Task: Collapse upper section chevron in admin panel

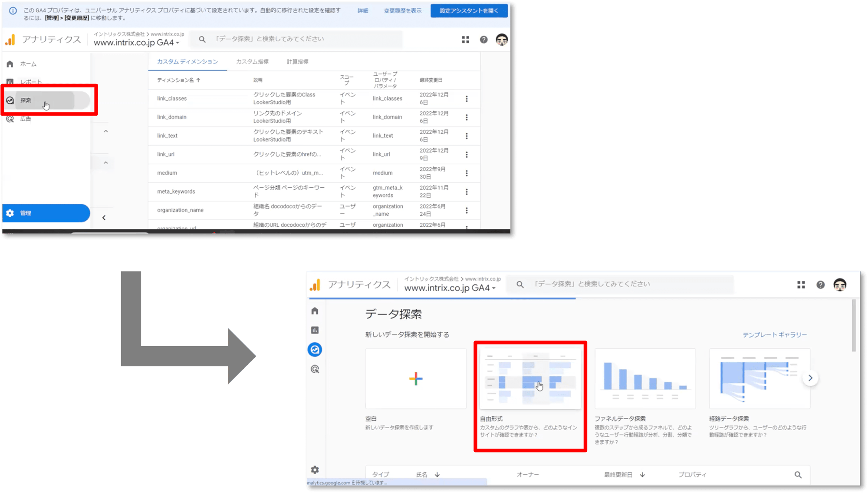Action: 105,131
